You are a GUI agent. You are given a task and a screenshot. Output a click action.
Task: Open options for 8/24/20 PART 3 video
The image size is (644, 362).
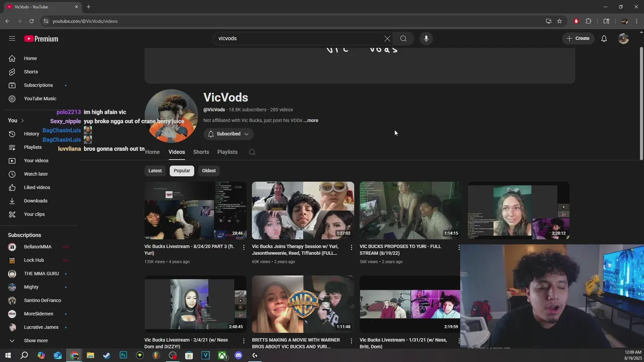pyautogui.click(x=244, y=247)
